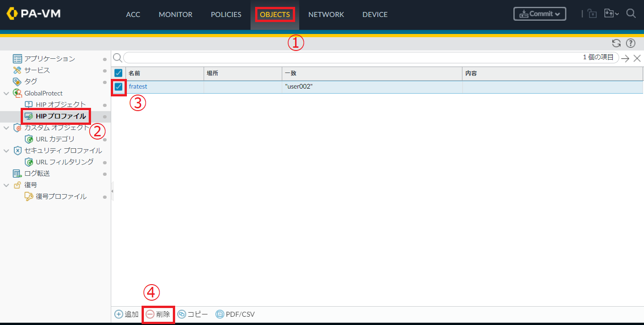Select タグ in the sidebar

pyautogui.click(x=31, y=82)
